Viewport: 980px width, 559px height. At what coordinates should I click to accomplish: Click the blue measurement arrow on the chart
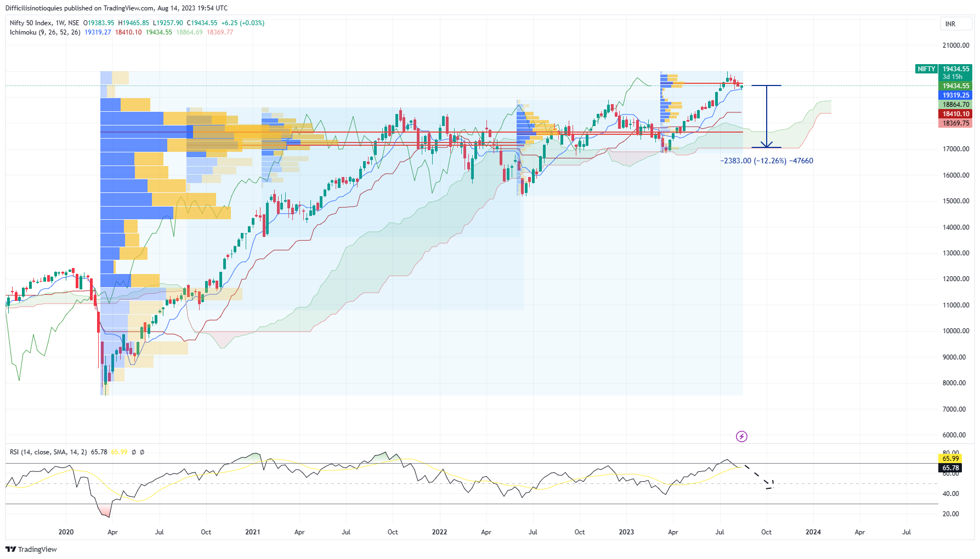click(x=767, y=116)
